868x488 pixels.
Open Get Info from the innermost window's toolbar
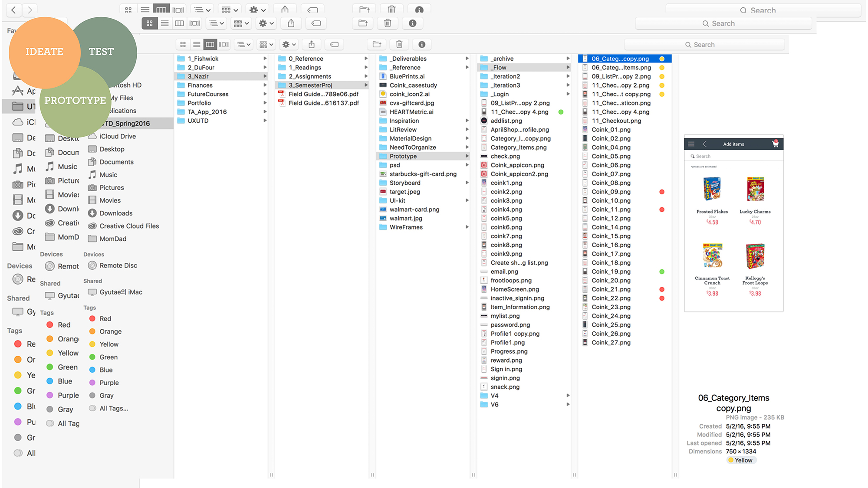point(422,44)
